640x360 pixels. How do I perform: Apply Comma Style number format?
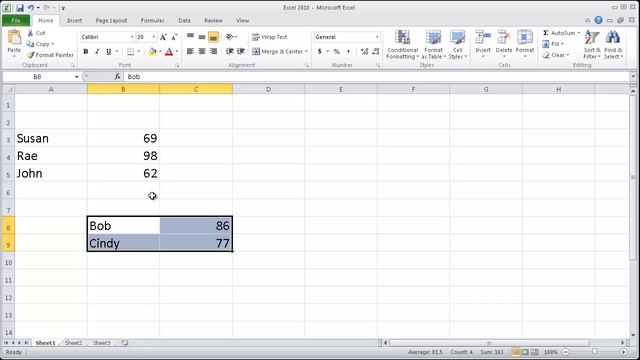point(348,51)
